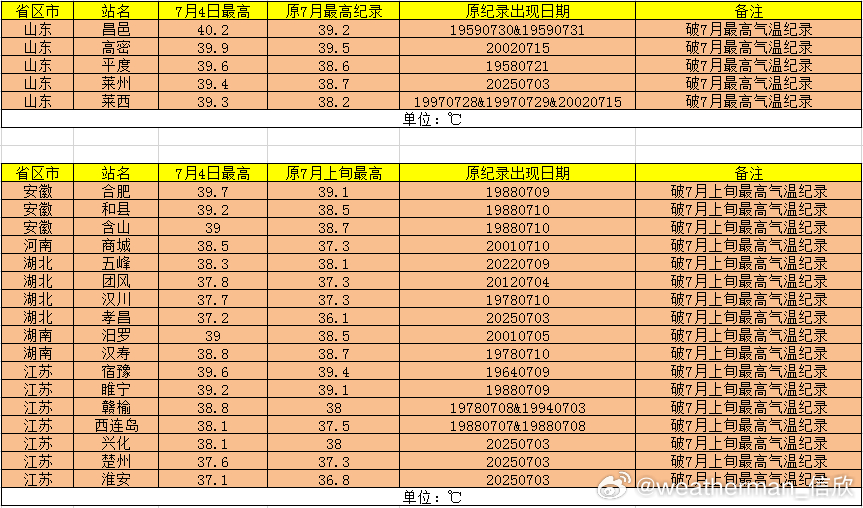Click the 36.8 value in 淮安 row
Image resolution: width=863 pixels, height=508 pixels.
(x=334, y=479)
